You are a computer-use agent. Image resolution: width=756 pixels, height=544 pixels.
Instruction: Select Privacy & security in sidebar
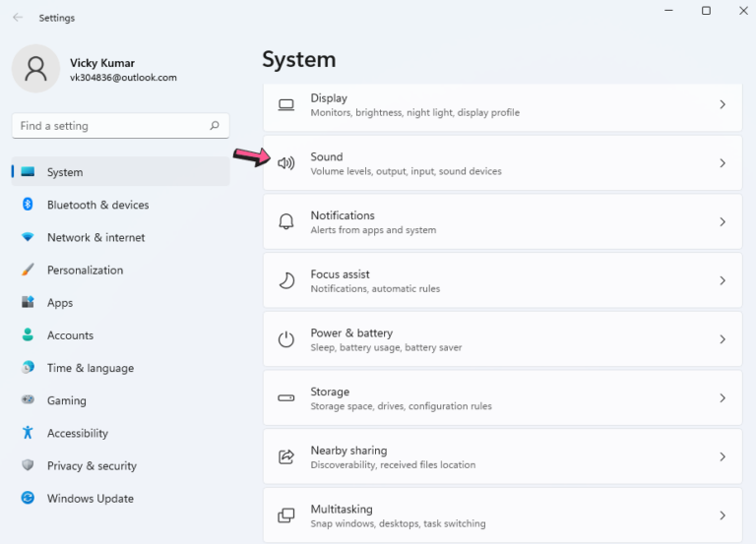tap(92, 466)
